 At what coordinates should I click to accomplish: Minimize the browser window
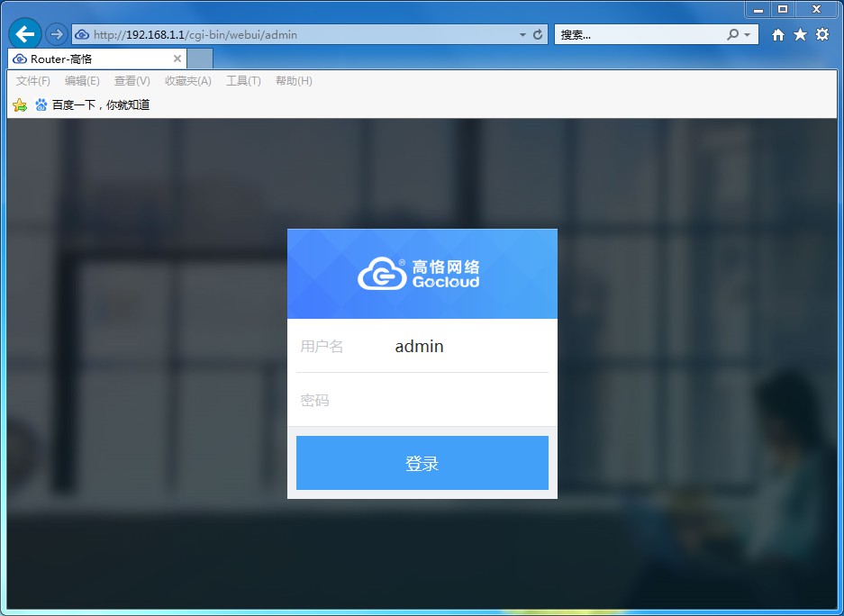point(758,9)
